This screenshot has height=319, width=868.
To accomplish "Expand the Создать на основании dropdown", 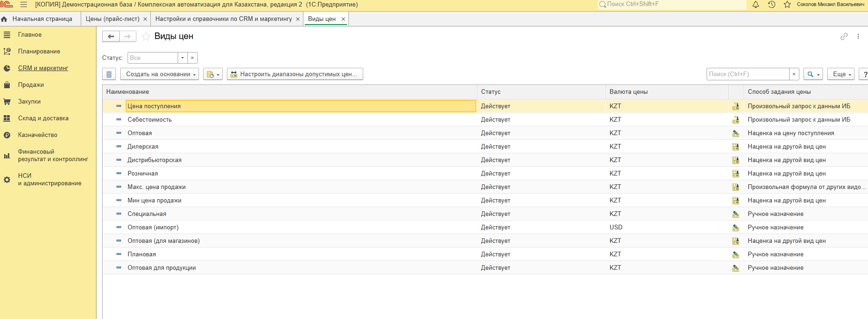I will tap(160, 74).
